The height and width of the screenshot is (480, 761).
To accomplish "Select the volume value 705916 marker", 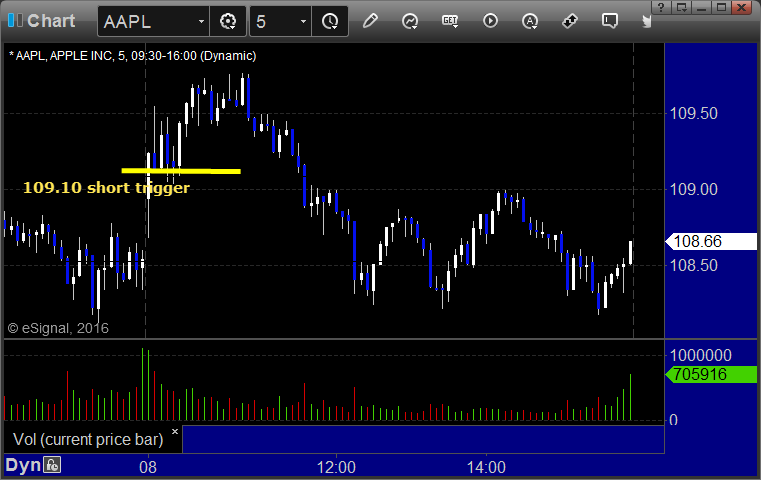I will tap(711, 374).
